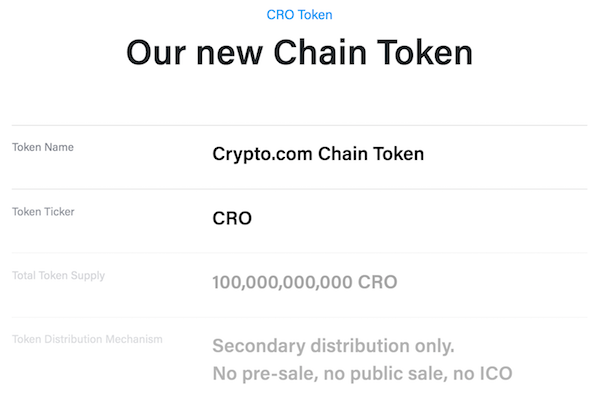600x405 pixels.
Task: Click 'Crypto.com' in the token name value
Action: (x=262, y=154)
